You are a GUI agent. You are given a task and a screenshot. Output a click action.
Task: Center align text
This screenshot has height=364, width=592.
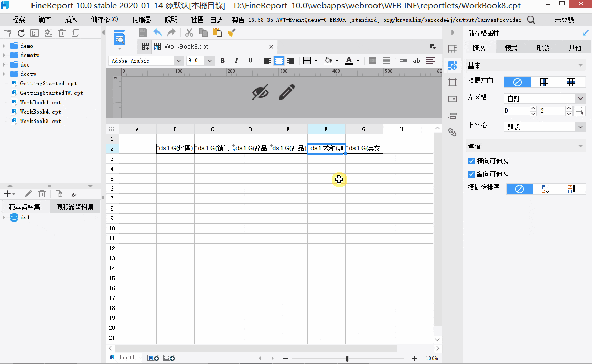tap(278, 61)
